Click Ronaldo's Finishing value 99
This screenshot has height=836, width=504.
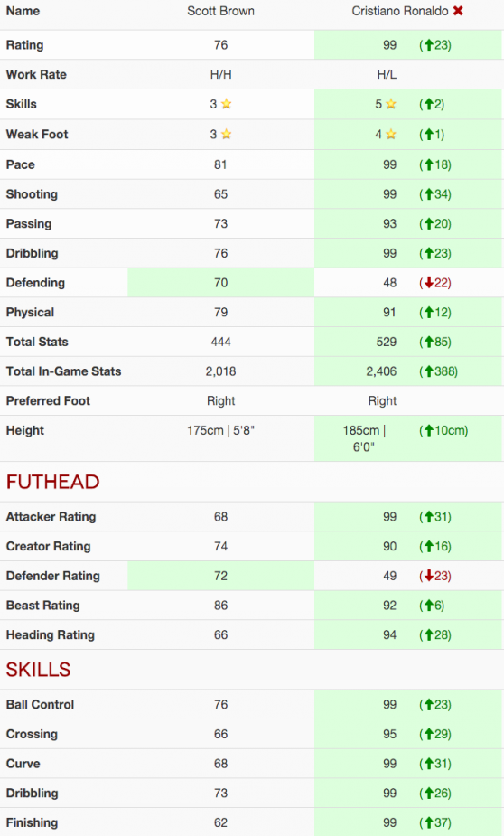click(x=389, y=822)
